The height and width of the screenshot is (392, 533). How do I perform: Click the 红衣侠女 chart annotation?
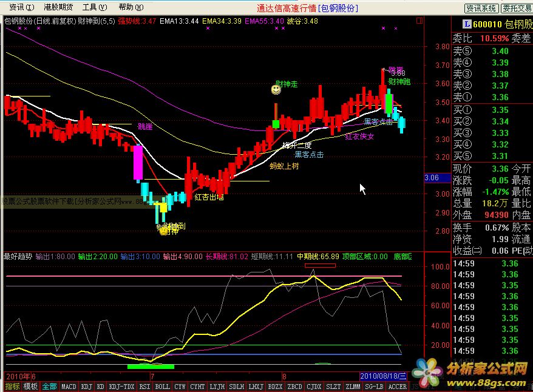(x=359, y=137)
